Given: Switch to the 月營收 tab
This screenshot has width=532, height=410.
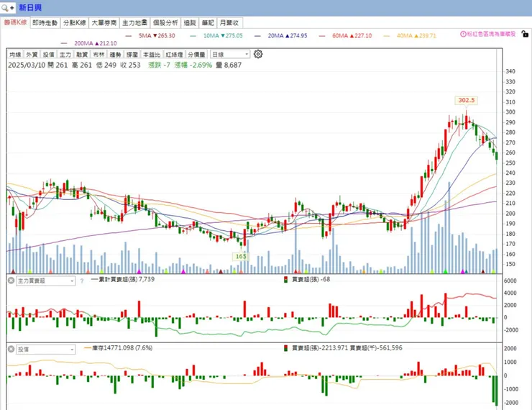Looking at the screenshot, I should click(230, 23).
